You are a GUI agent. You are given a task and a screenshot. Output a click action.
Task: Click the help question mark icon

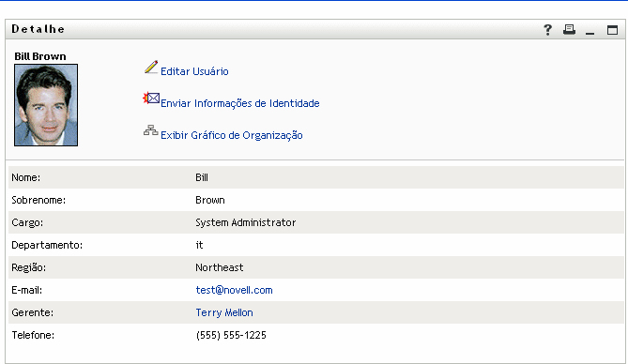548,30
